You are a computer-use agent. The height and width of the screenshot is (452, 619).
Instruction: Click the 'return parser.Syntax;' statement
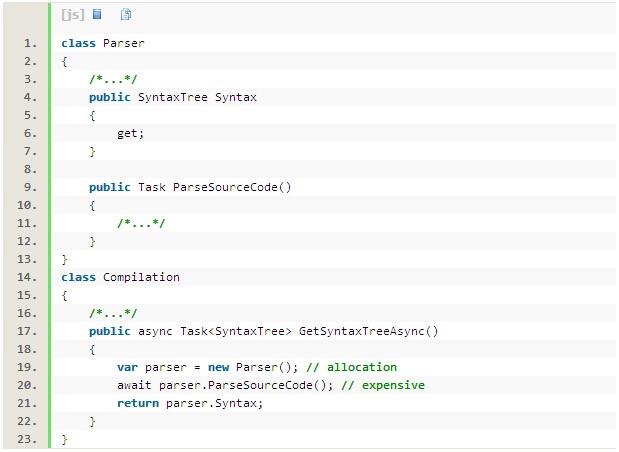click(189, 403)
